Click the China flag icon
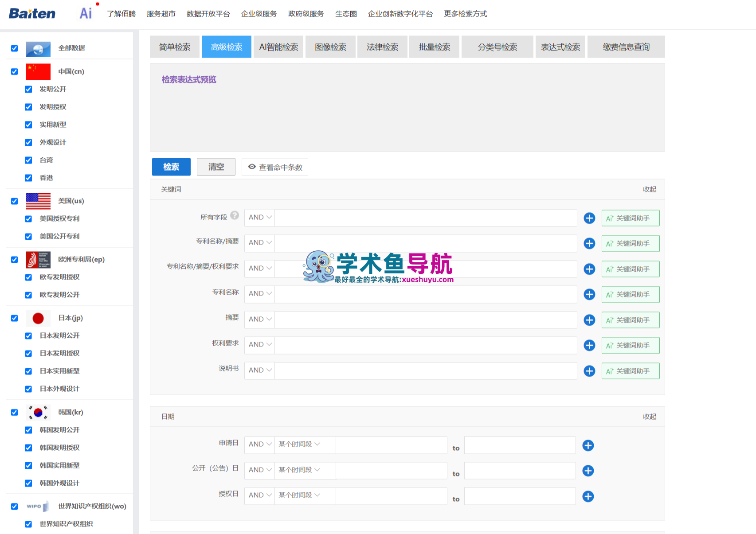756x534 pixels. click(38, 72)
